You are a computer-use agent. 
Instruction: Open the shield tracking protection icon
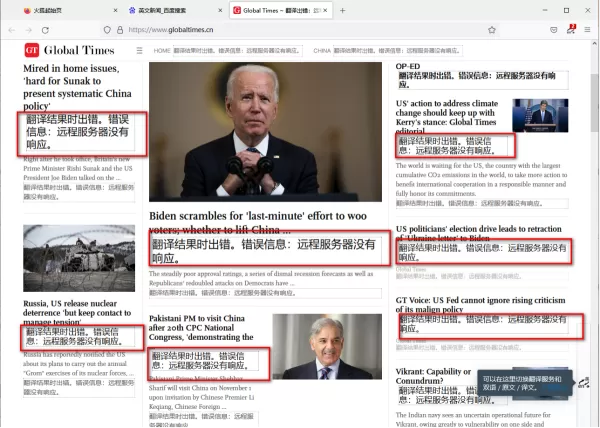point(107,30)
